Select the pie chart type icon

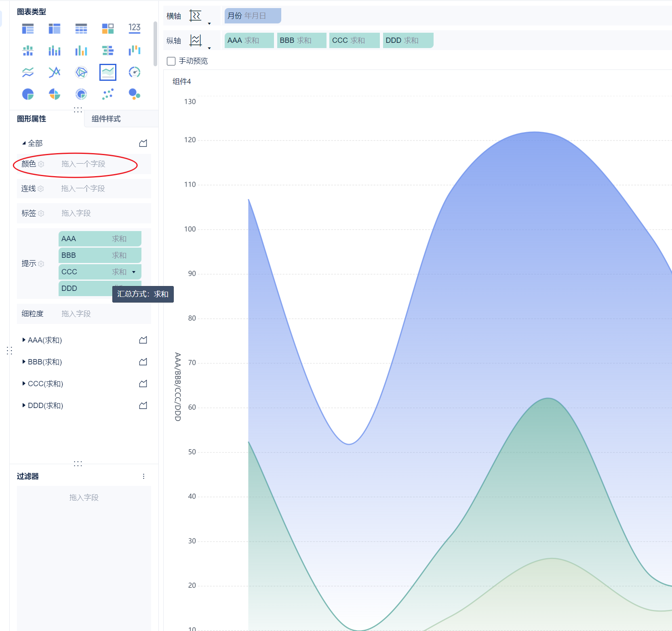[28, 94]
